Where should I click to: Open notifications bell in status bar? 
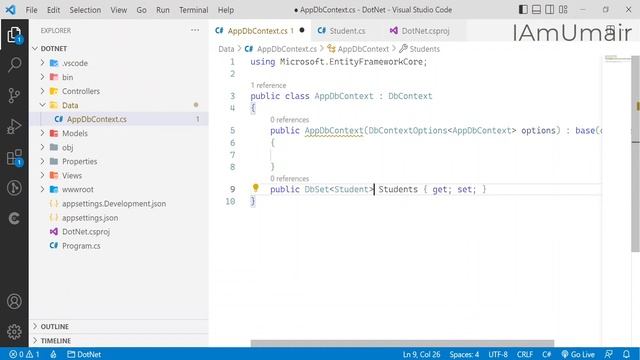tap(626, 354)
